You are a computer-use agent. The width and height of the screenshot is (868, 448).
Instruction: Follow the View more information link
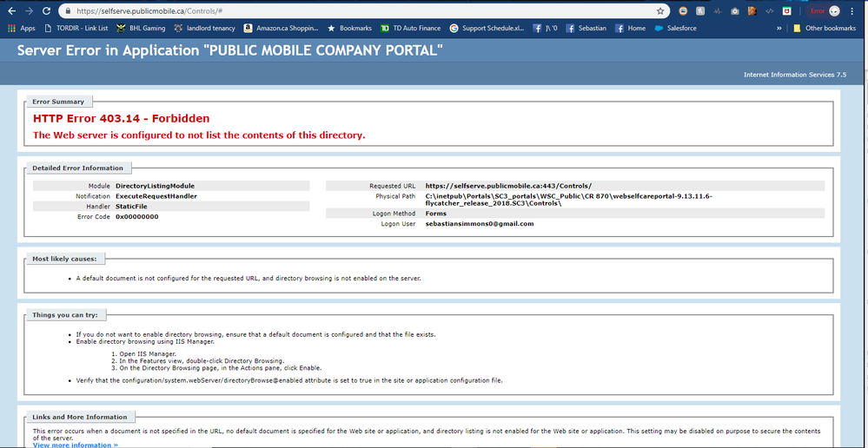coord(76,445)
